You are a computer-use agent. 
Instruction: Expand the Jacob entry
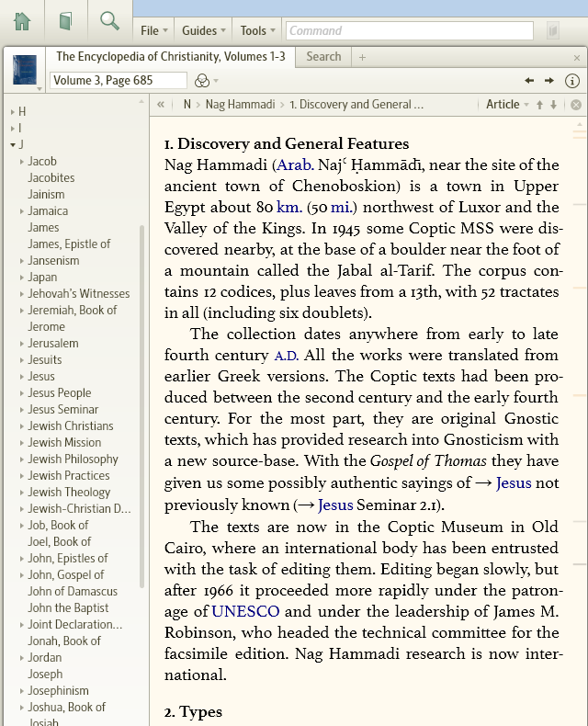[x=22, y=162]
